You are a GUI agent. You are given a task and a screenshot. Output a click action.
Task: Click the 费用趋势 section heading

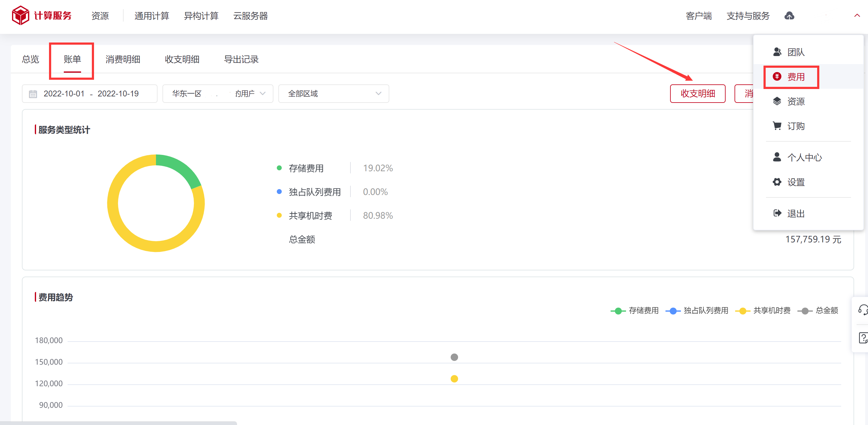pyautogui.click(x=55, y=297)
